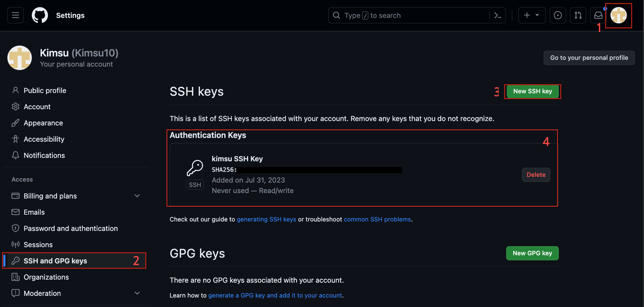The height and width of the screenshot is (307, 644).
Task: Click the Billing credit card icon
Action: 16,196
